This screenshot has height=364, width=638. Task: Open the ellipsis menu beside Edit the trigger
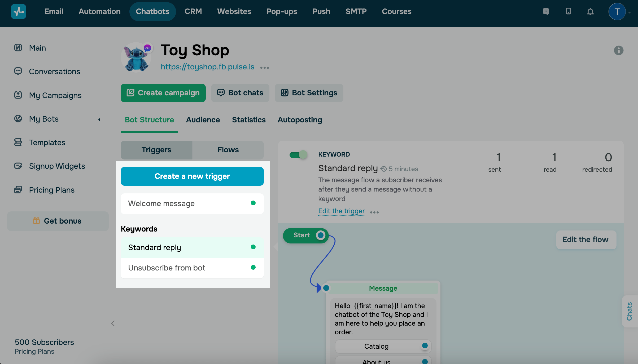pos(374,212)
